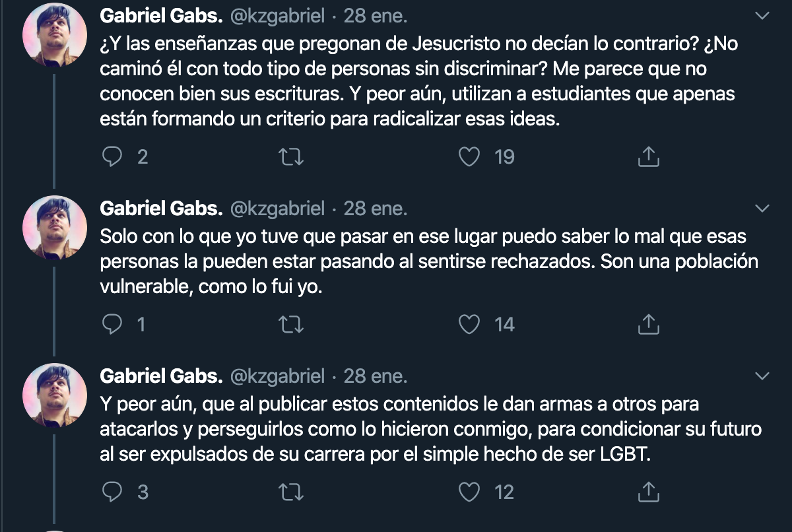
Task: Like the first tweet with 19 likes
Action: click(x=469, y=157)
